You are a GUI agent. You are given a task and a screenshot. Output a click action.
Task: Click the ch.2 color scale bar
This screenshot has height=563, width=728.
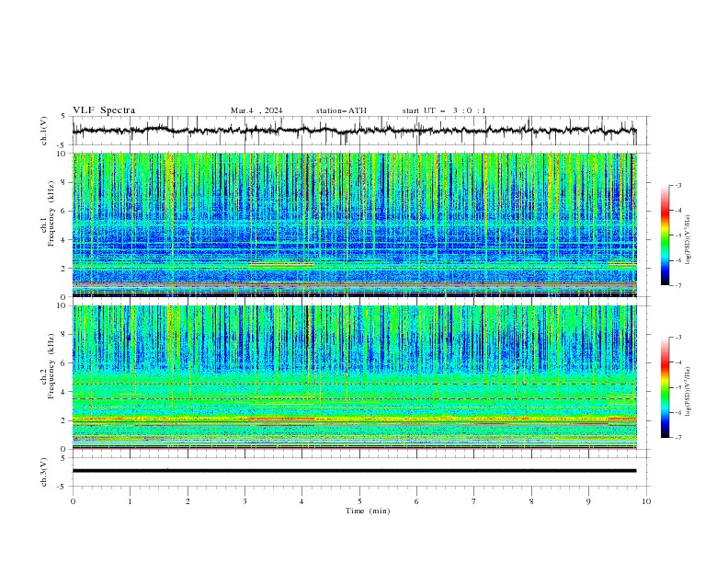(x=665, y=387)
